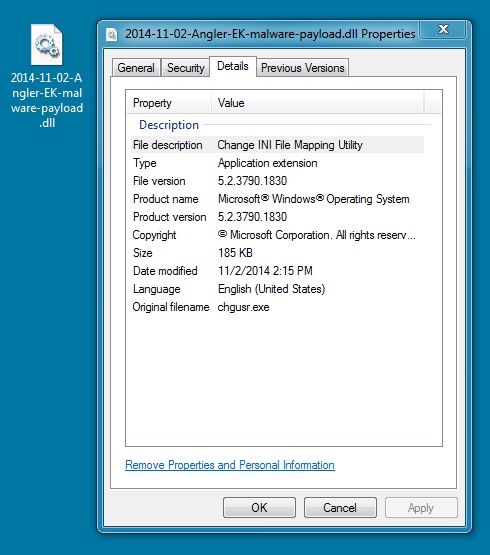Select the Size 185 KB row

(x=277, y=253)
